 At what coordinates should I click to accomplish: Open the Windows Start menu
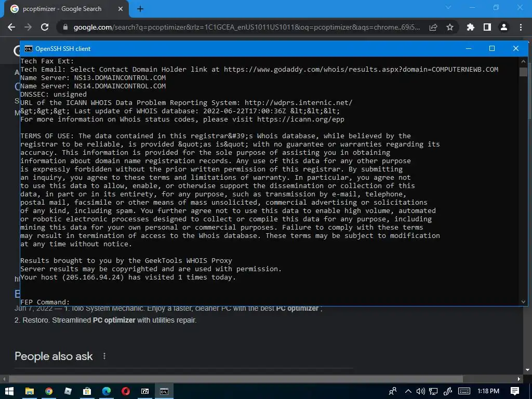[9, 391]
